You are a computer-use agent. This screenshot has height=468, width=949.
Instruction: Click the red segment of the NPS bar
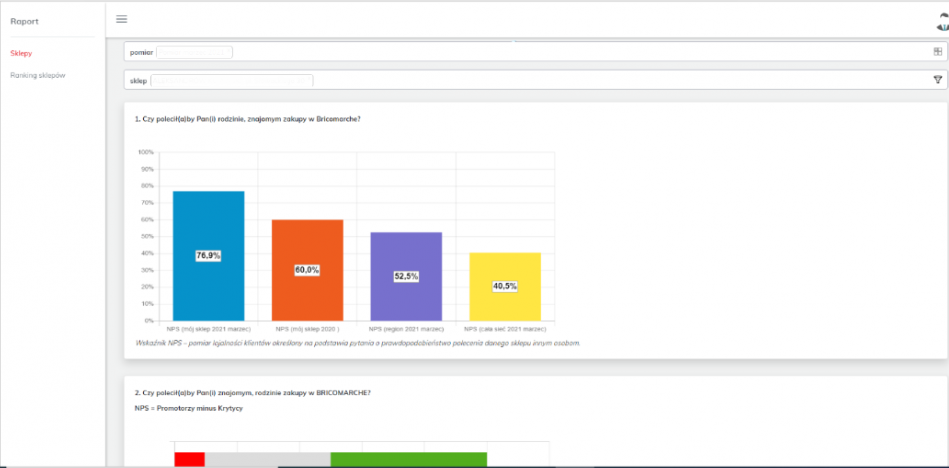[189, 459]
